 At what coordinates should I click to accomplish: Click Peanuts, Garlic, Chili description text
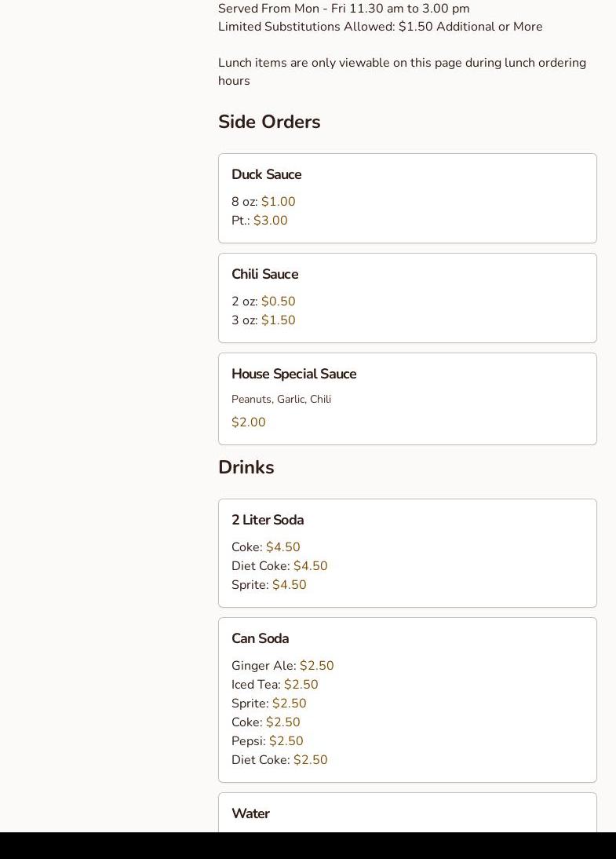click(x=282, y=400)
